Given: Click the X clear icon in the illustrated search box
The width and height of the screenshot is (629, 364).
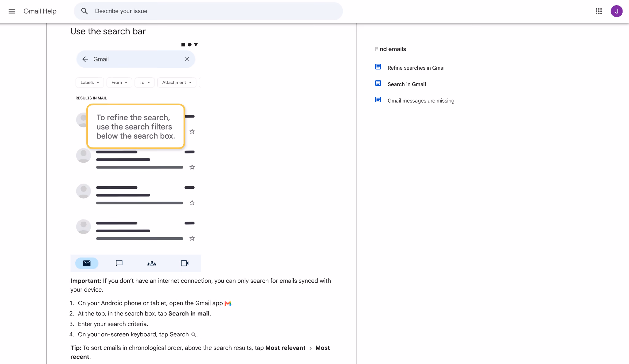Looking at the screenshot, I should pyautogui.click(x=187, y=59).
